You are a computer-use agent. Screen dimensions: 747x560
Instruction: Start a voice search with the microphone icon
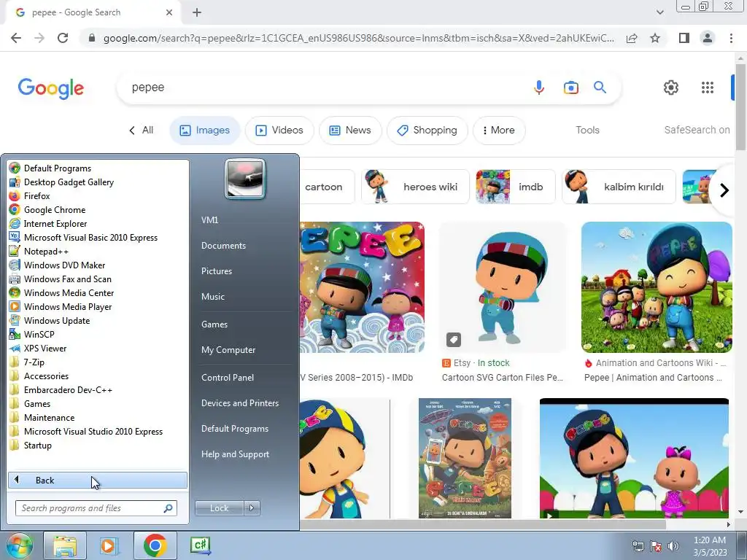539,87
